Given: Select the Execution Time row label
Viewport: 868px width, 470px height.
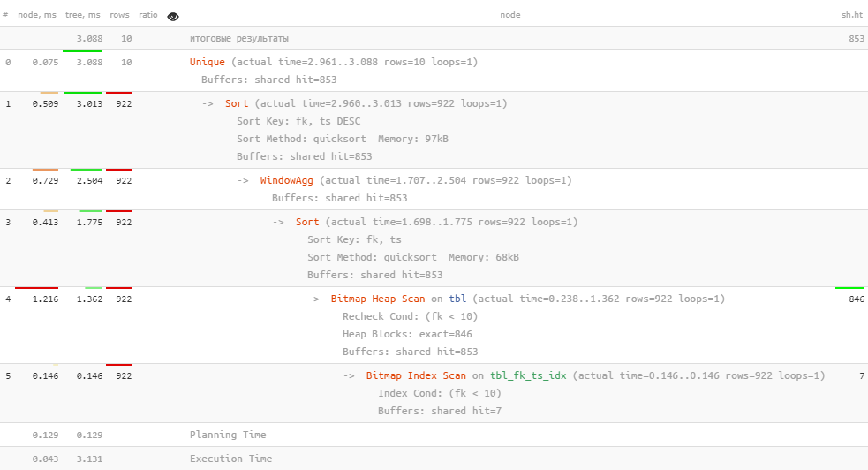Looking at the screenshot, I should [230, 459].
